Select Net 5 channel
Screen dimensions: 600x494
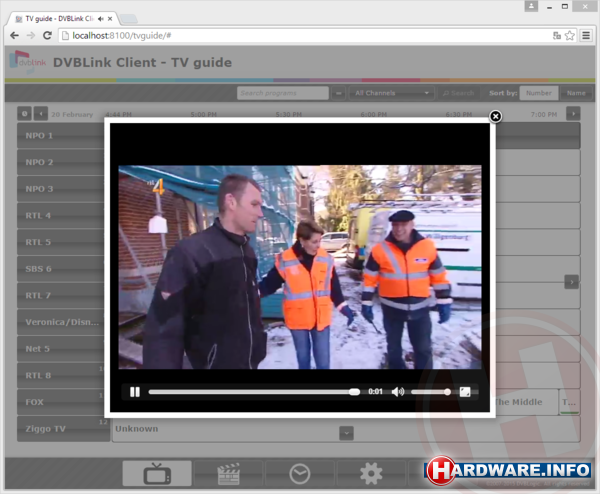tap(60, 349)
